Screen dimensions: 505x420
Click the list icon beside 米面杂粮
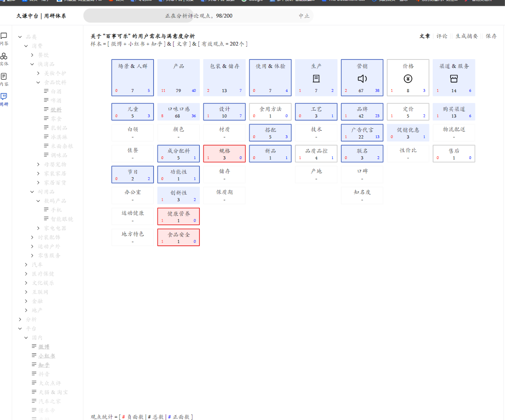[46, 145]
